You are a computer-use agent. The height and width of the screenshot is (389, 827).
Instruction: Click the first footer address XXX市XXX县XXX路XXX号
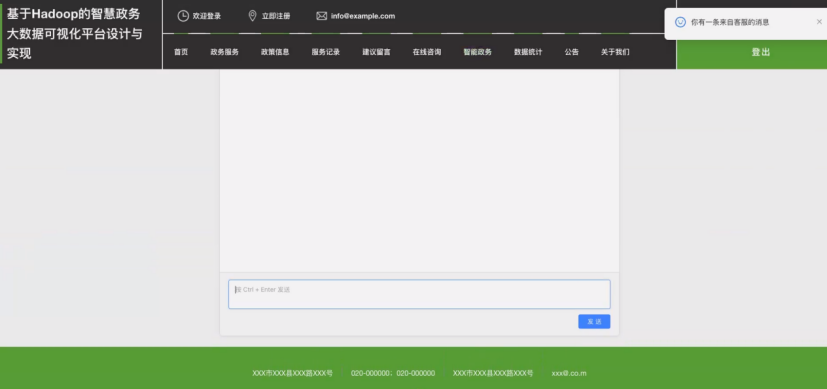coord(293,373)
